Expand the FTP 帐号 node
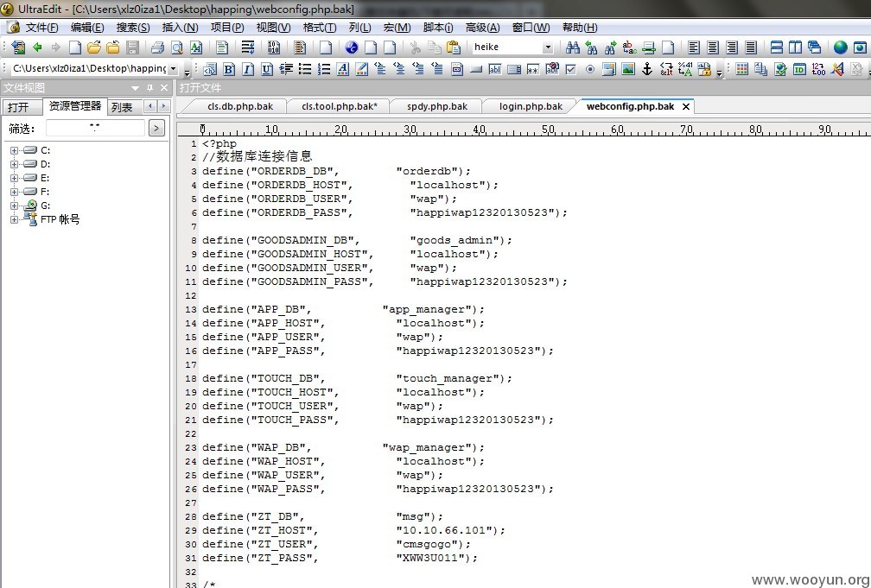Screen dimensions: 871x588 14,220
